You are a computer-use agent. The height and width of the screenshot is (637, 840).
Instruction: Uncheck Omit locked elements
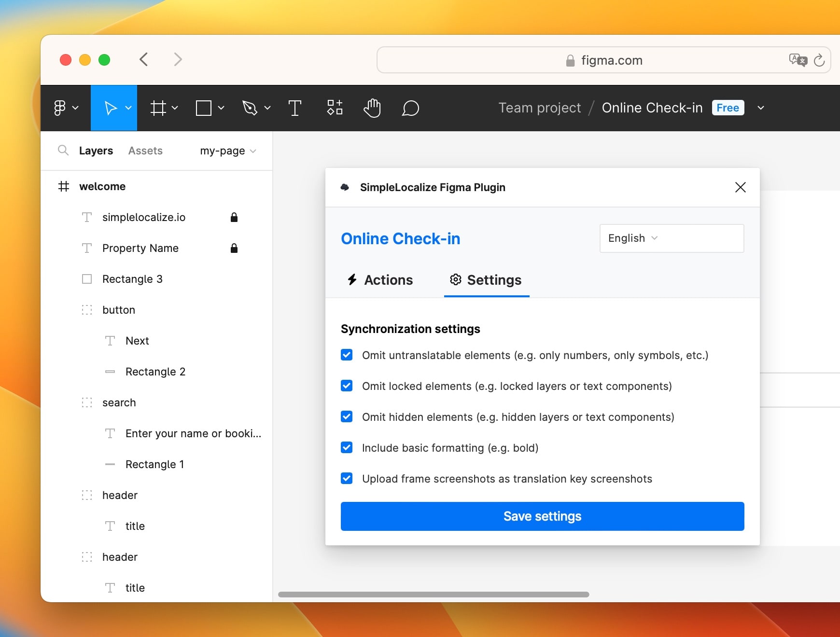tap(347, 386)
